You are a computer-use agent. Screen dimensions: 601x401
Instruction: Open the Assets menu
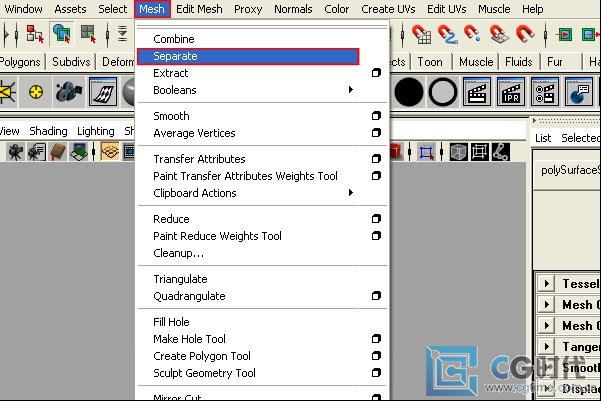click(x=70, y=9)
